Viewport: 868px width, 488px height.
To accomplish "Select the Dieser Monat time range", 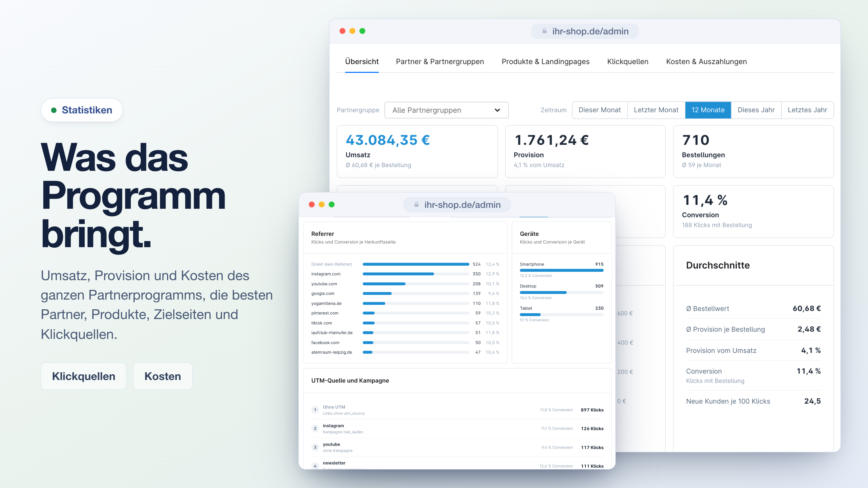I will coord(599,110).
